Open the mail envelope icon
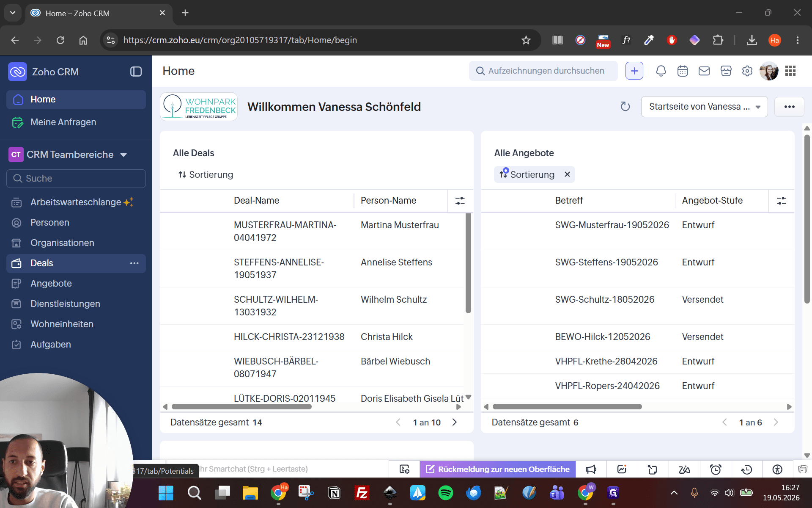Screen dimensions: 812x508 [x=704, y=71]
